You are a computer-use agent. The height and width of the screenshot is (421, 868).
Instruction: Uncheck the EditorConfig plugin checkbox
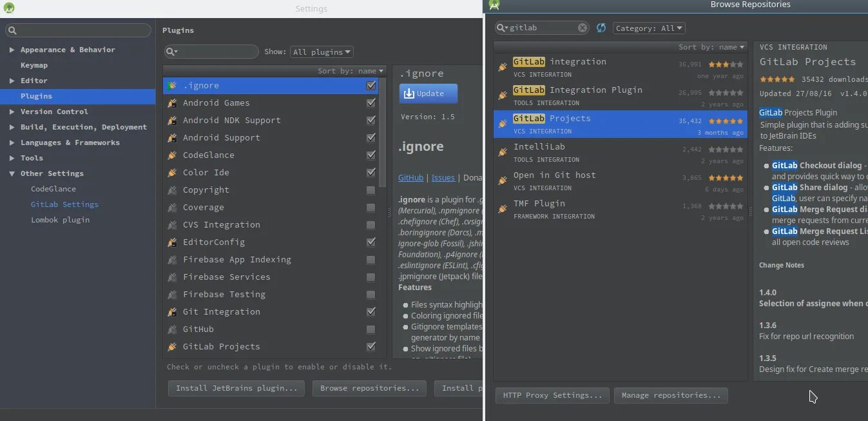371,242
